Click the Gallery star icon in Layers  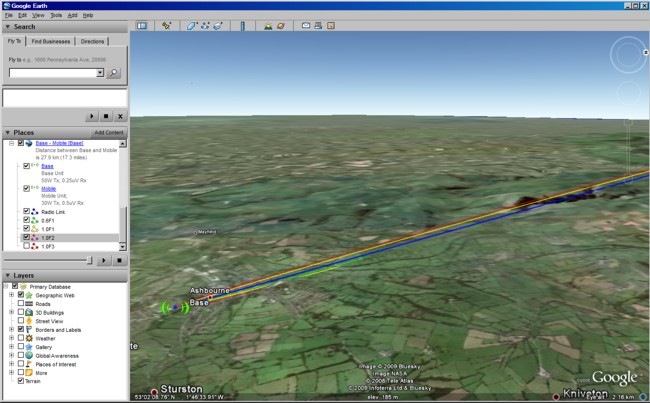(x=29, y=347)
